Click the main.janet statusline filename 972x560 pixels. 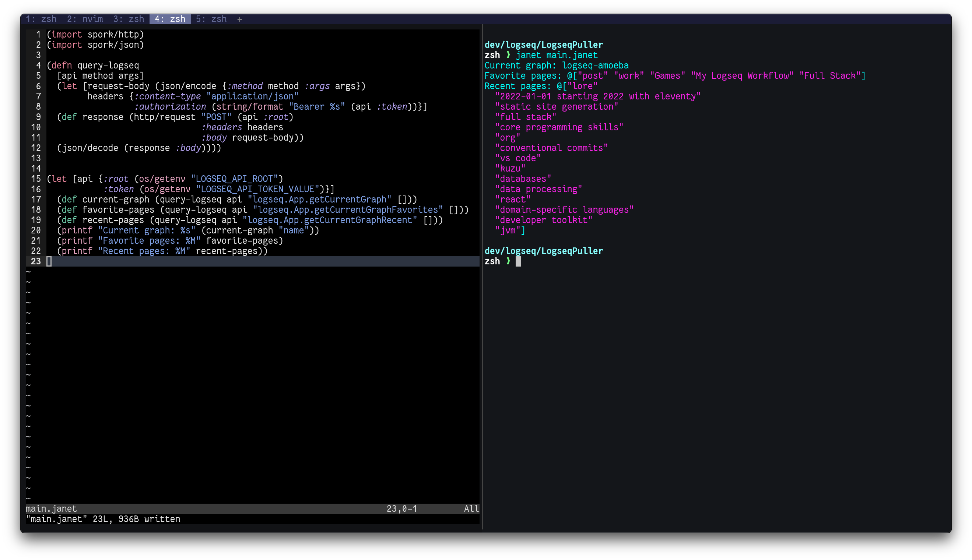click(x=51, y=509)
